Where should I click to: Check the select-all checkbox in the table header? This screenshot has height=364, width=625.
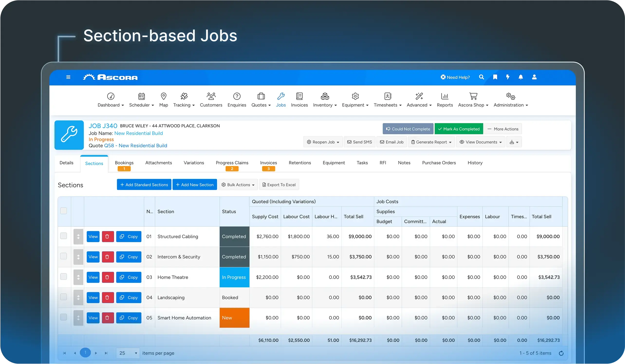(64, 211)
